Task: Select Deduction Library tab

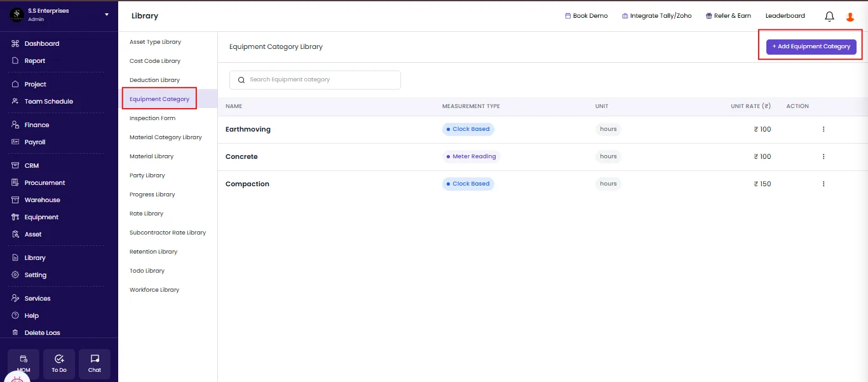Action: 155,80
